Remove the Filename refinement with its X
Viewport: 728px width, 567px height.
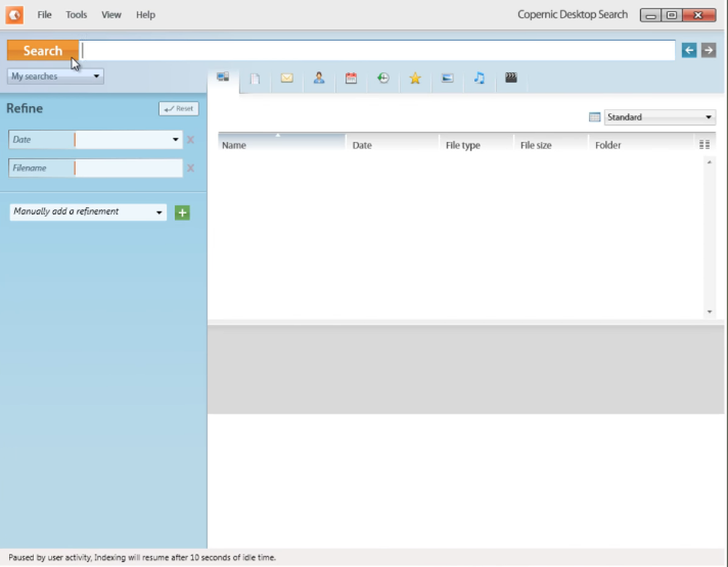pos(190,168)
